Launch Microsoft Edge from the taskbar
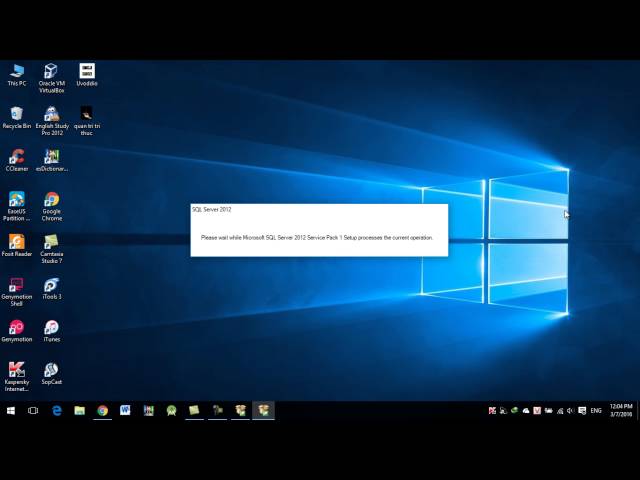 coord(57,411)
